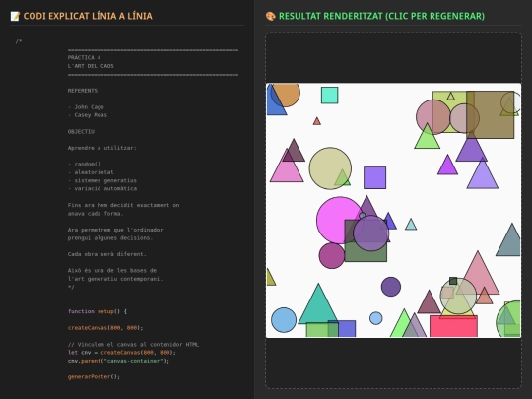Click the "Aprendre a utilitzar:" line
532x399 pixels.
point(102,148)
